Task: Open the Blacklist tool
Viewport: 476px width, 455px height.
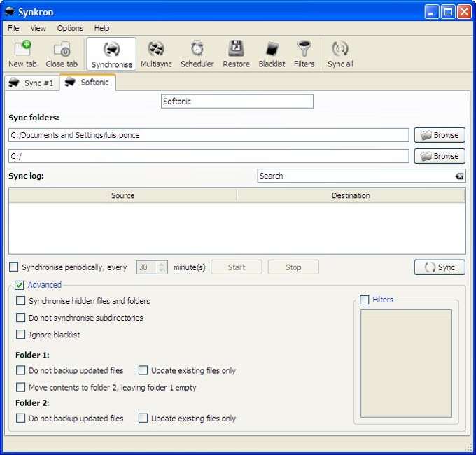Action: click(x=272, y=55)
